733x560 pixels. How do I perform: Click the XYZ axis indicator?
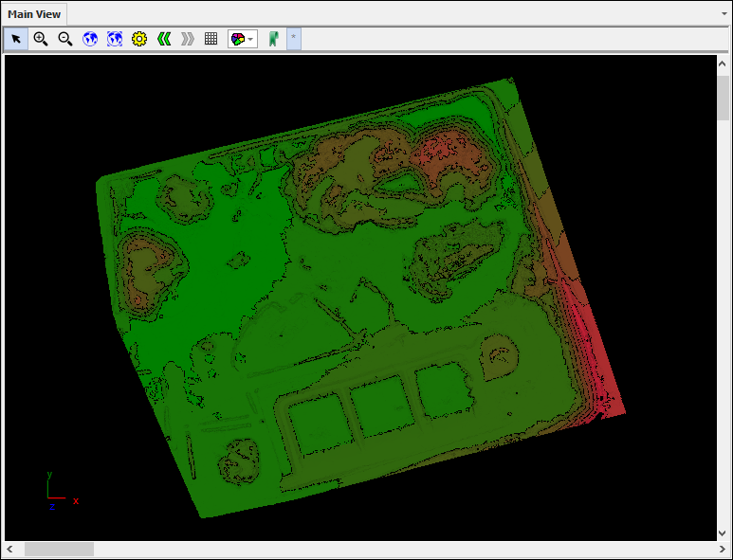click(59, 491)
